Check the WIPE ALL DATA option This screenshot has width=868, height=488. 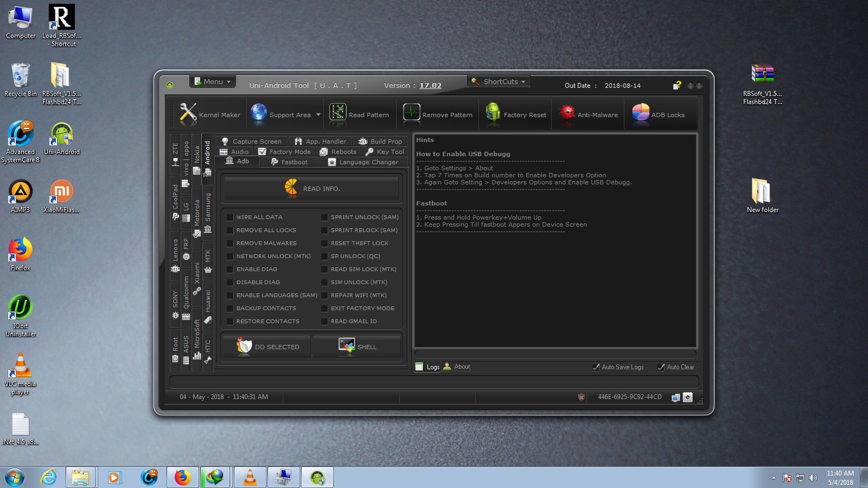tap(230, 217)
